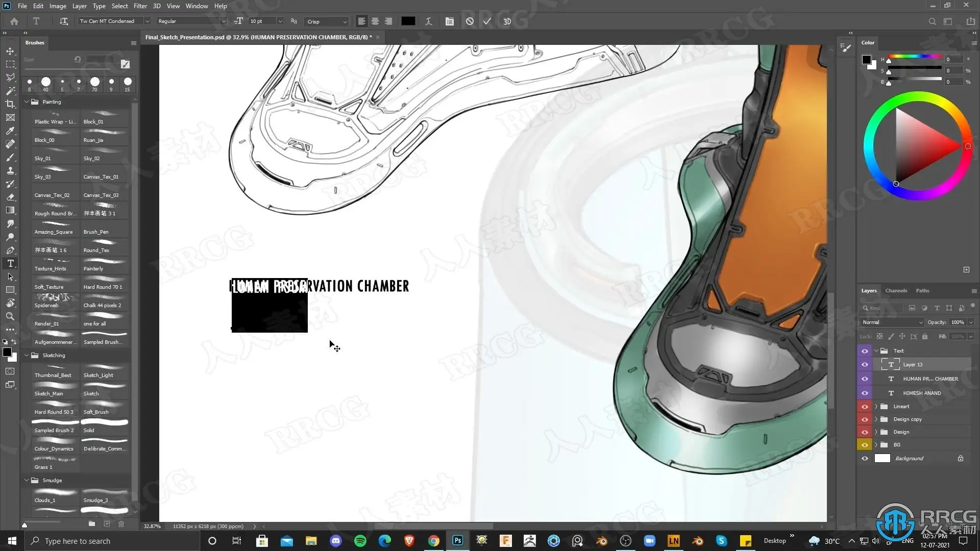Select the Background layer thumbnail
The image size is (980, 551).
883,459
